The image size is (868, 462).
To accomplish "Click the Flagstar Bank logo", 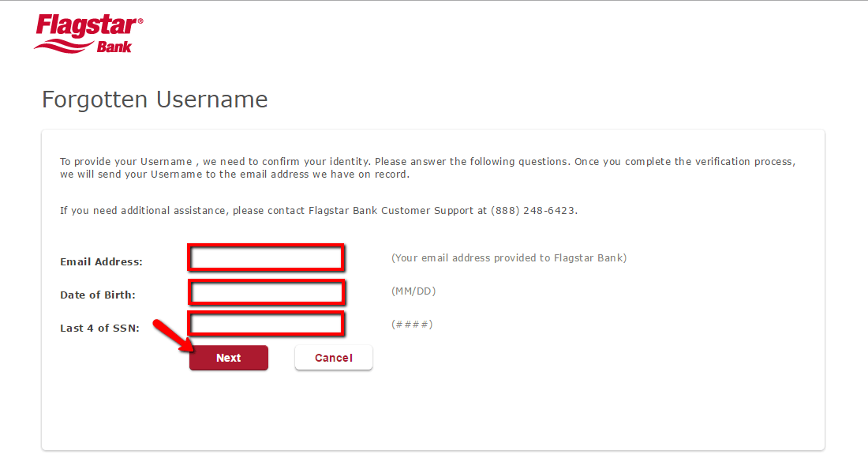I will pos(87,32).
